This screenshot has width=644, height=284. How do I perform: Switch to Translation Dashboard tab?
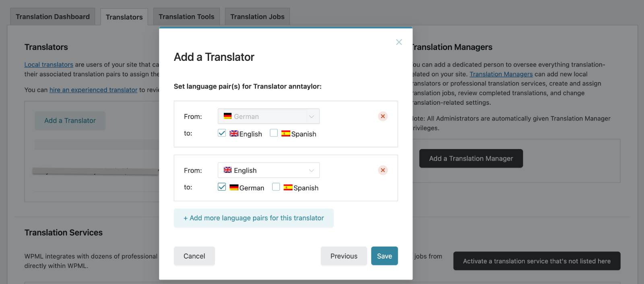[53, 17]
